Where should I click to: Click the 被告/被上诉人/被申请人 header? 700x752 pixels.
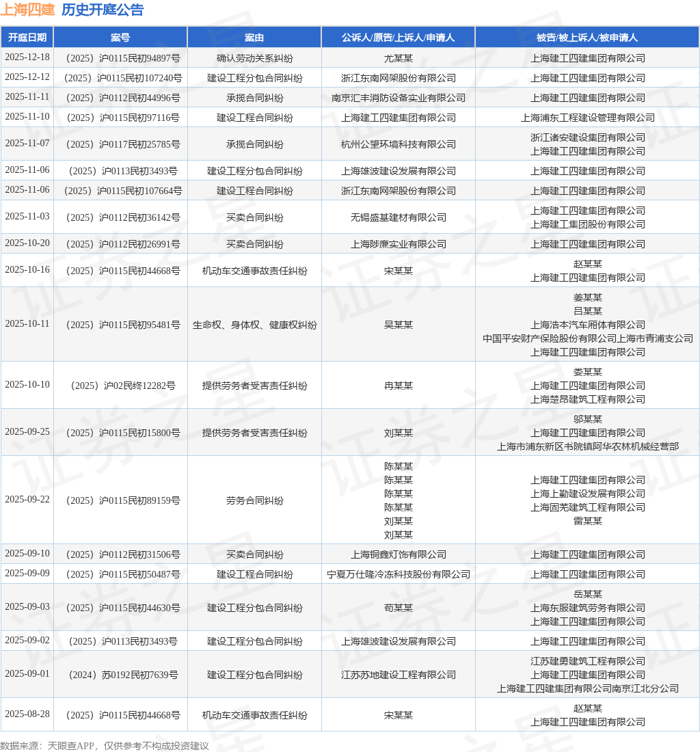pyautogui.click(x=587, y=38)
